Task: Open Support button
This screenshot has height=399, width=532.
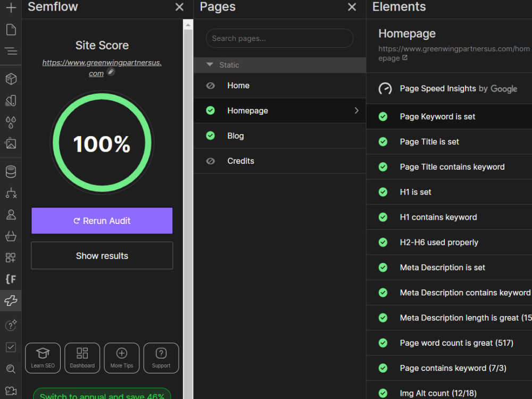Action: tap(161, 358)
